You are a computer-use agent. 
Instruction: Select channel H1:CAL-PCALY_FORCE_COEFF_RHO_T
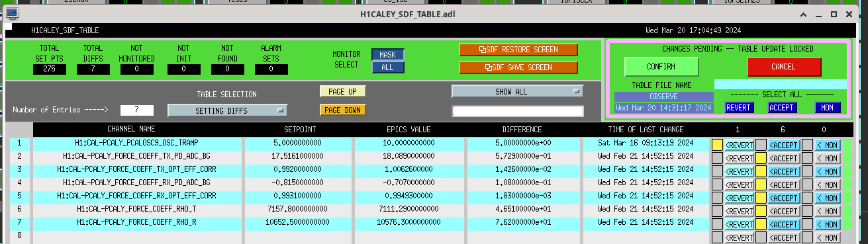tap(136, 209)
